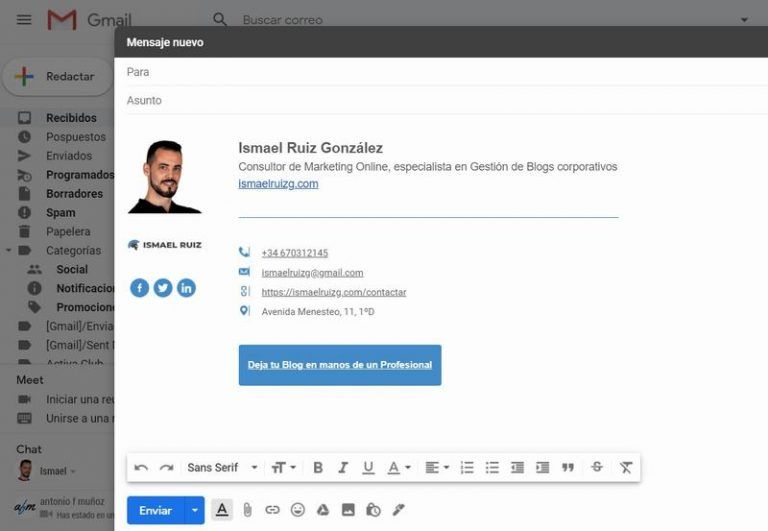Open the text color picker
The height and width of the screenshot is (531, 768).
pos(398,468)
